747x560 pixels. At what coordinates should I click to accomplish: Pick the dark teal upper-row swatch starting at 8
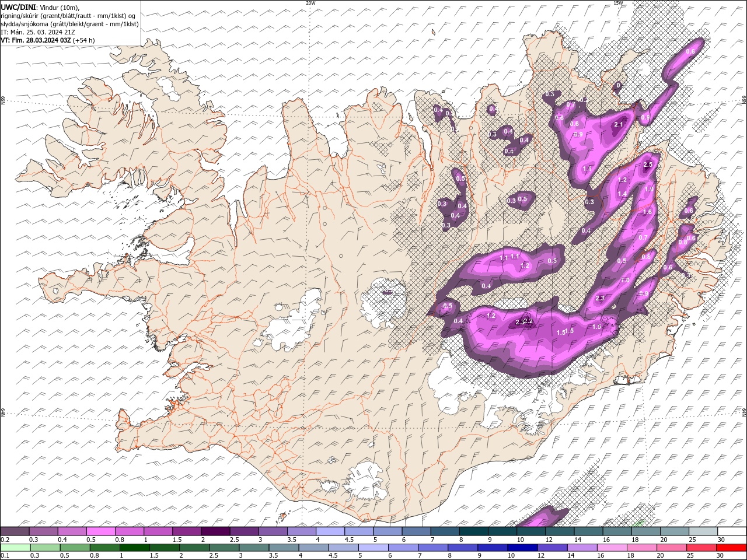473,531
